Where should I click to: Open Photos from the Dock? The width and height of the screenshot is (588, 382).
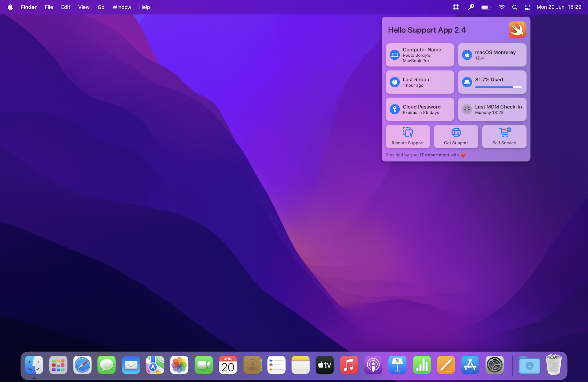click(x=179, y=365)
